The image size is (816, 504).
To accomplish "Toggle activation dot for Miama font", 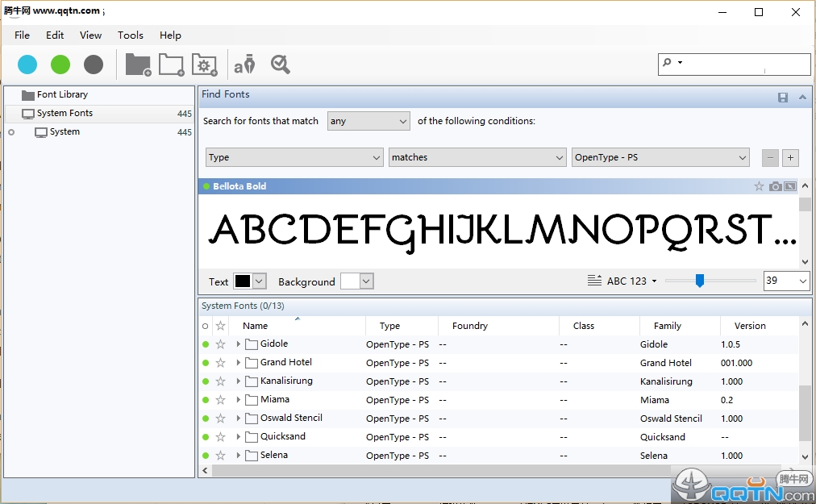I will click(206, 400).
